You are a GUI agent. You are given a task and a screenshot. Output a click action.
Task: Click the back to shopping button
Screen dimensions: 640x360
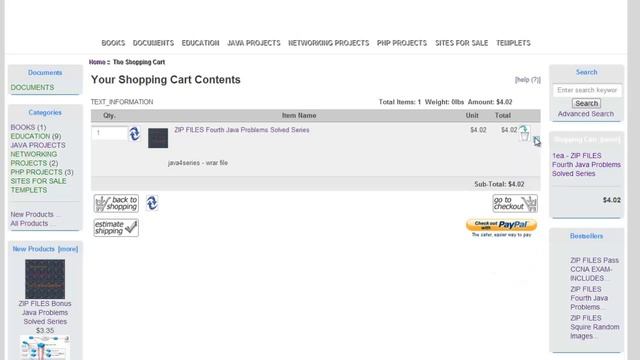tap(116, 203)
